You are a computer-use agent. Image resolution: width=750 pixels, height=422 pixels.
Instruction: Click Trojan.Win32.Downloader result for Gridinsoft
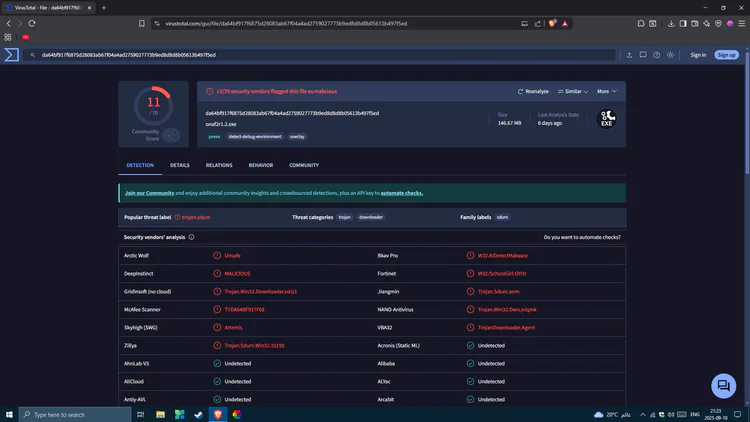pos(261,291)
